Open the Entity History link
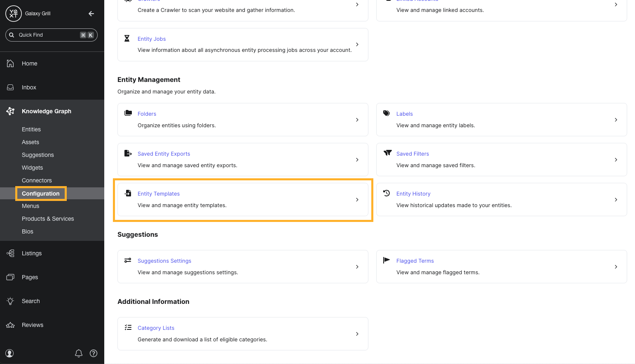Screen dimensions: 635x364 click(x=413, y=194)
